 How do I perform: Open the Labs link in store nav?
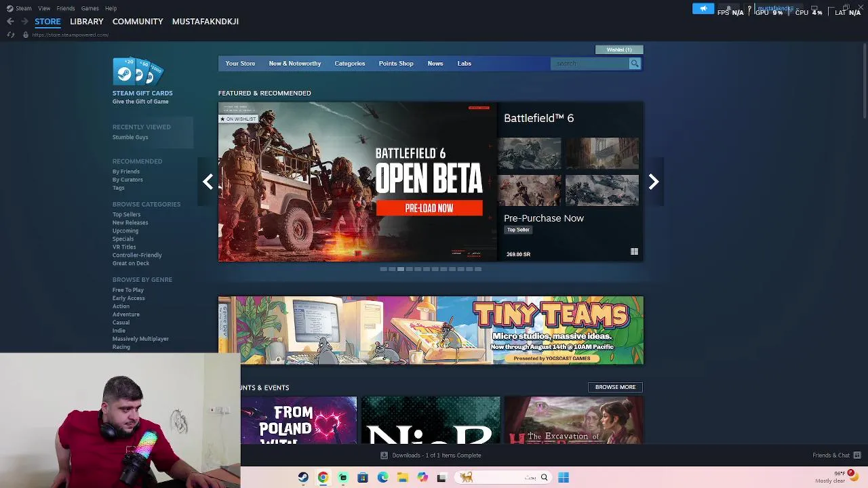click(465, 64)
